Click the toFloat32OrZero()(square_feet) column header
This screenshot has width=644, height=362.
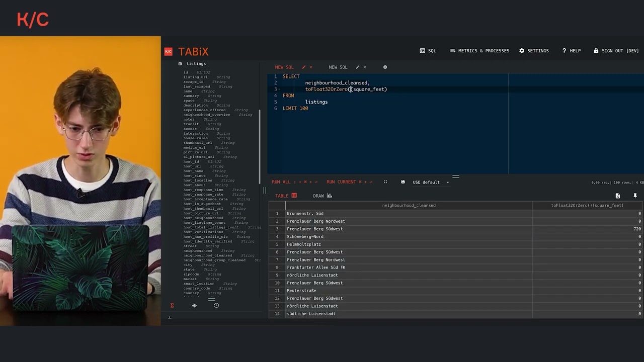[587, 205]
